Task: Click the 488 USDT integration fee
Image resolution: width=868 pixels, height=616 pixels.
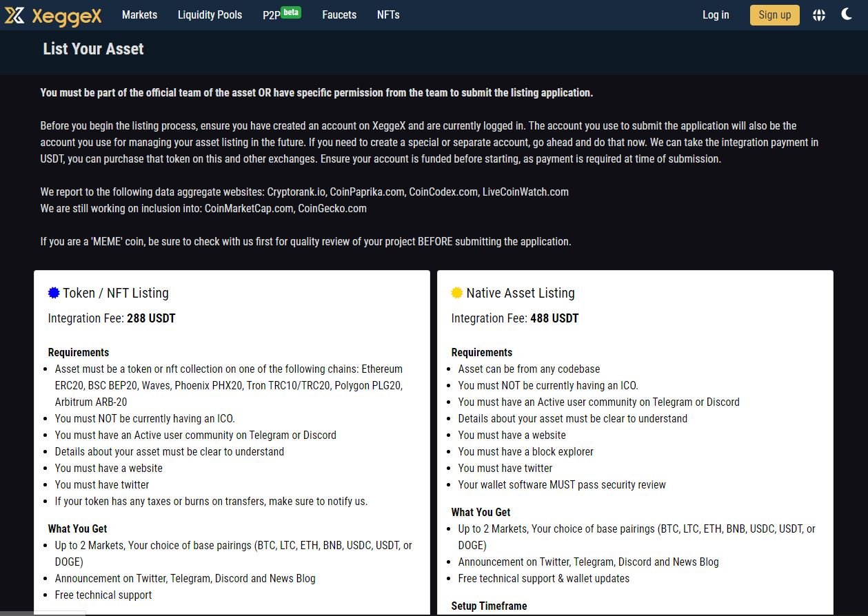Action: pyautogui.click(x=554, y=318)
